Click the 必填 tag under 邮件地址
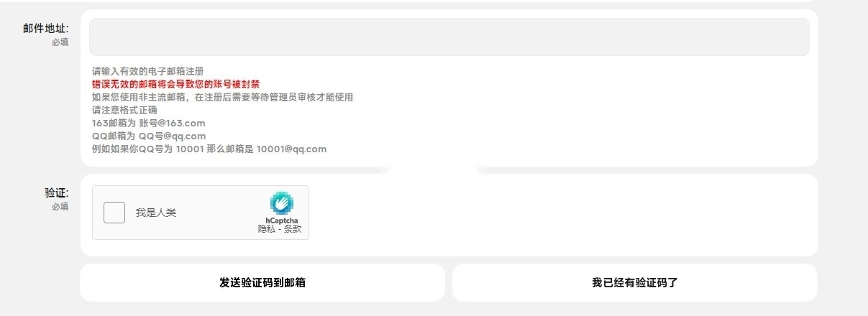 click(x=60, y=42)
